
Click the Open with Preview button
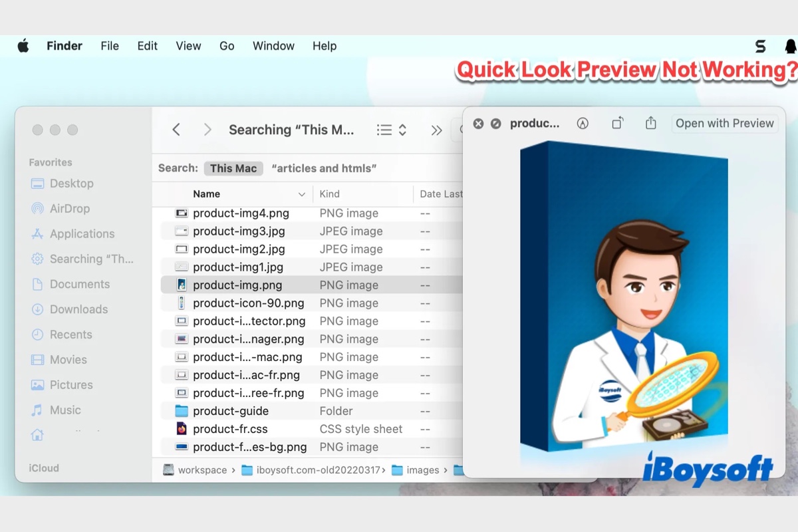point(724,124)
